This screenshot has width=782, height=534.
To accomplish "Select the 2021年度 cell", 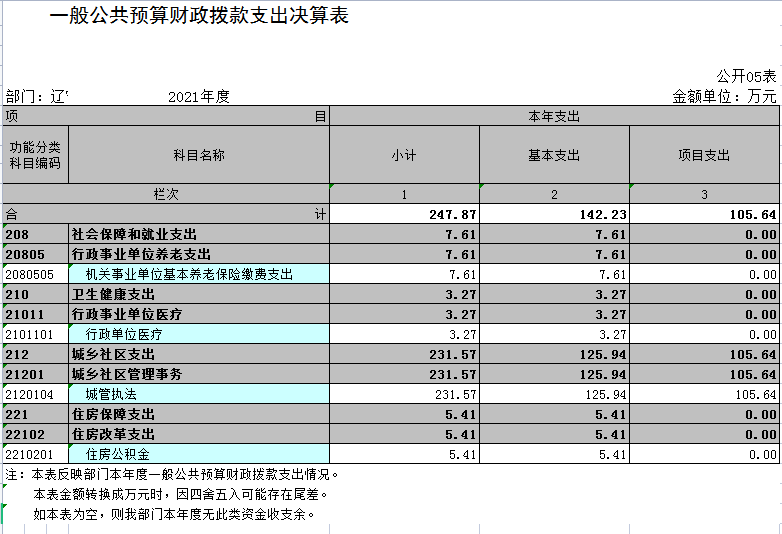I will [x=198, y=96].
